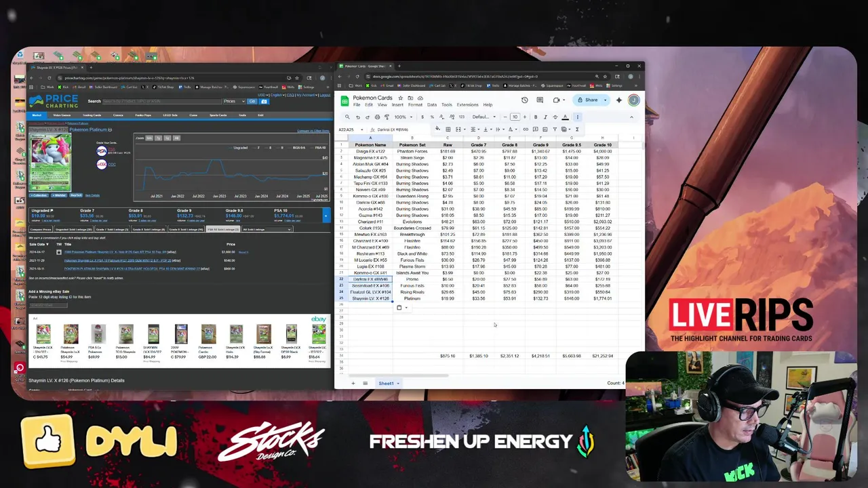Image resolution: width=868 pixels, height=488 pixels.
Task: Click the print icon in Sheets toolbar
Action: coord(377,117)
